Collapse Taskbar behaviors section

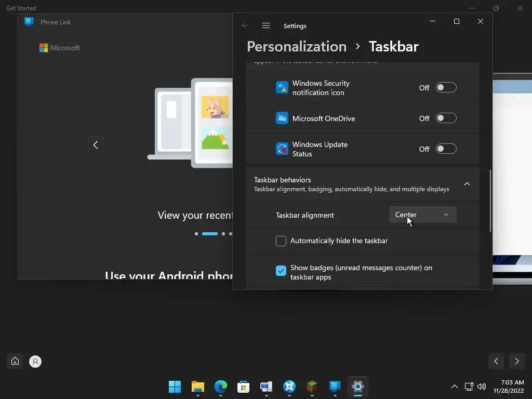click(467, 184)
